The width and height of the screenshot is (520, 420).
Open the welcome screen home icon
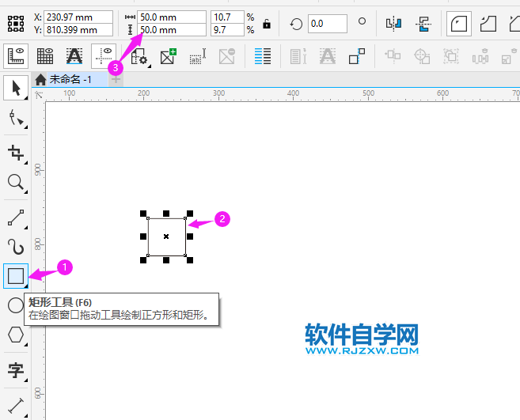click(40, 80)
